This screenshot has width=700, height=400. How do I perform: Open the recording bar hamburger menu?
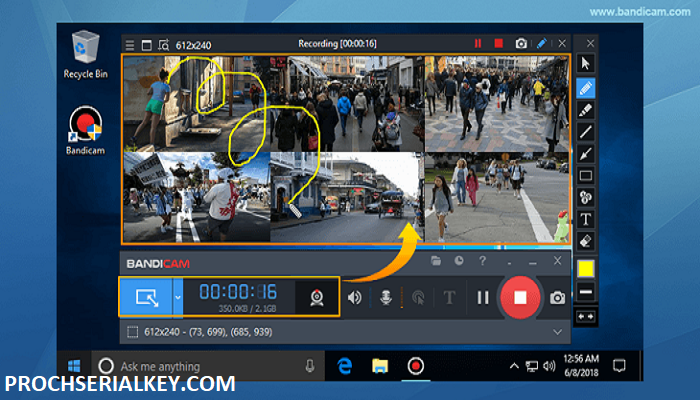tap(130, 45)
